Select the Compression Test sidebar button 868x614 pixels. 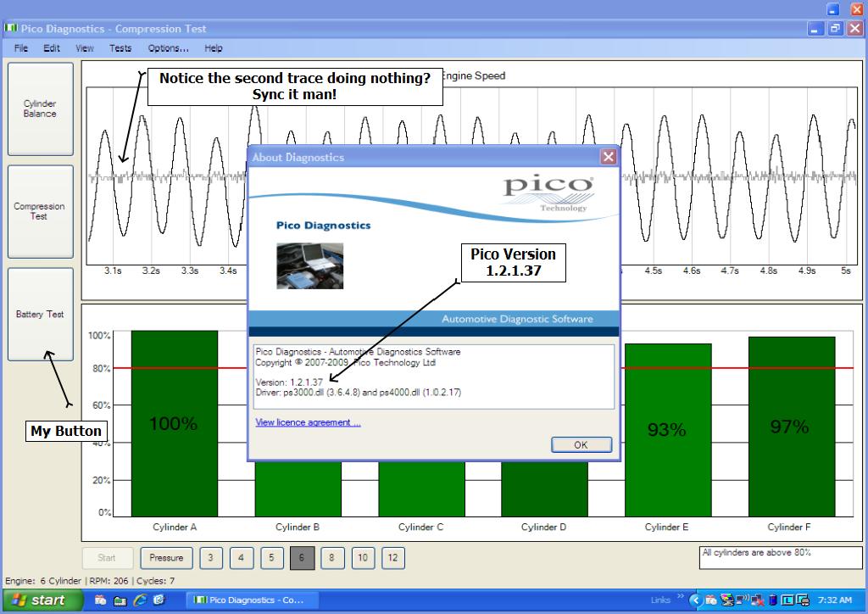coord(41,211)
